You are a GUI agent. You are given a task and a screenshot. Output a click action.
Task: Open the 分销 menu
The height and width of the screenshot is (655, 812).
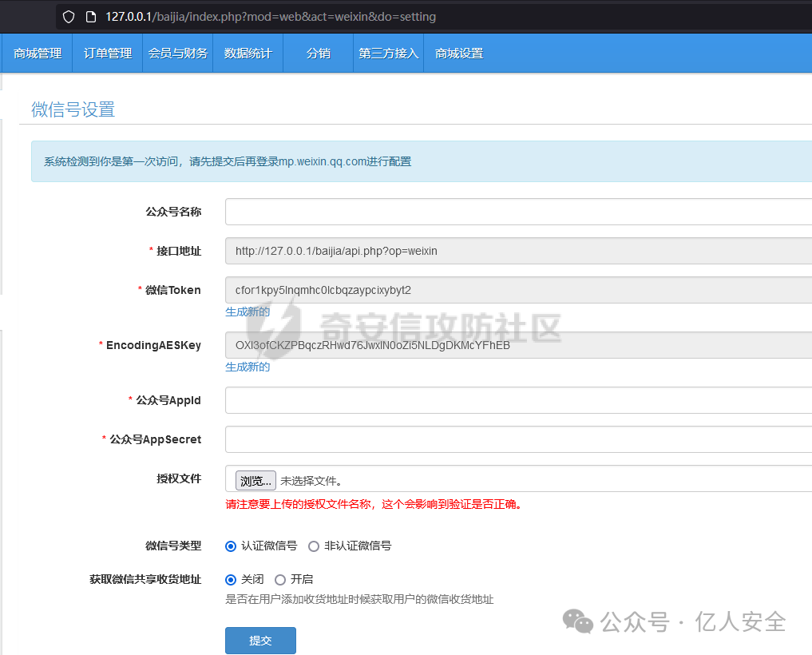[318, 54]
